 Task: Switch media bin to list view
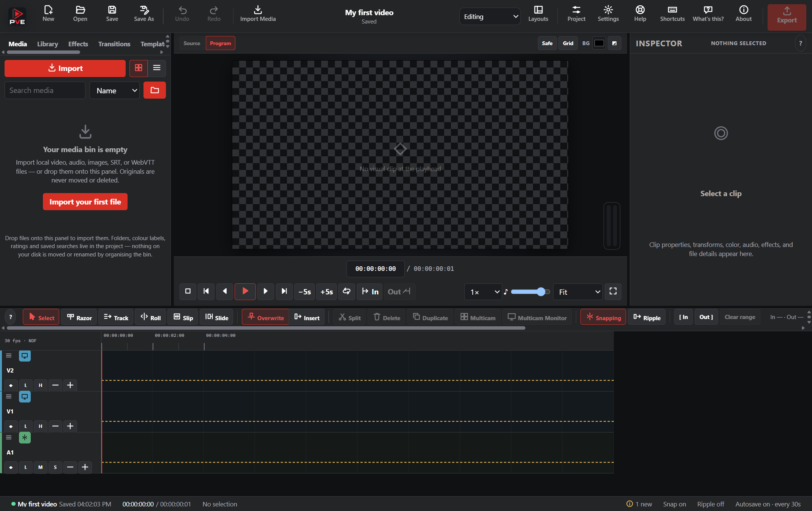pos(157,68)
